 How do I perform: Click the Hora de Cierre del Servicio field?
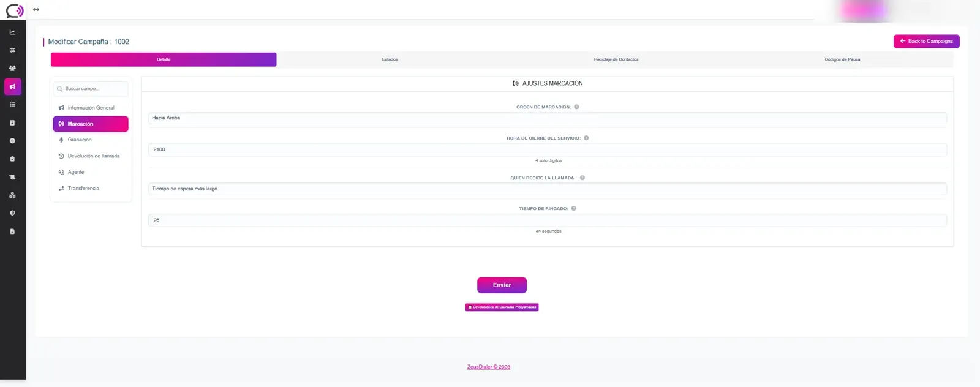click(x=548, y=149)
